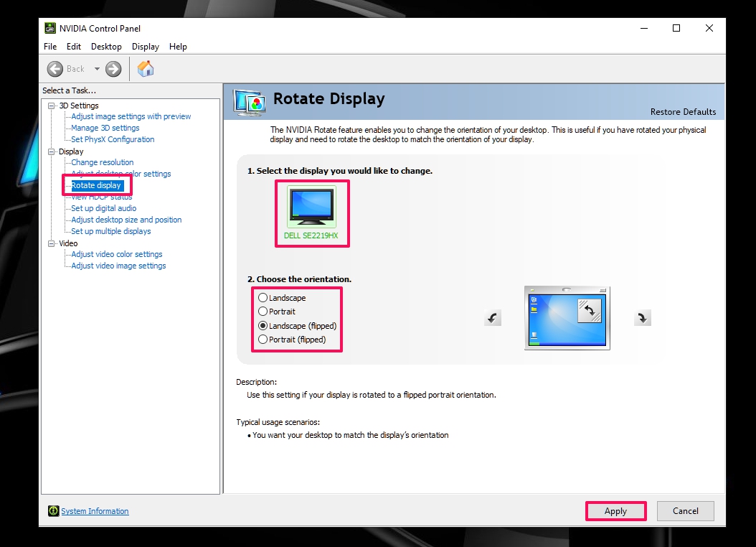Select Rotate display in the task tree
Image resolution: width=756 pixels, height=547 pixels.
(x=96, y=185)
